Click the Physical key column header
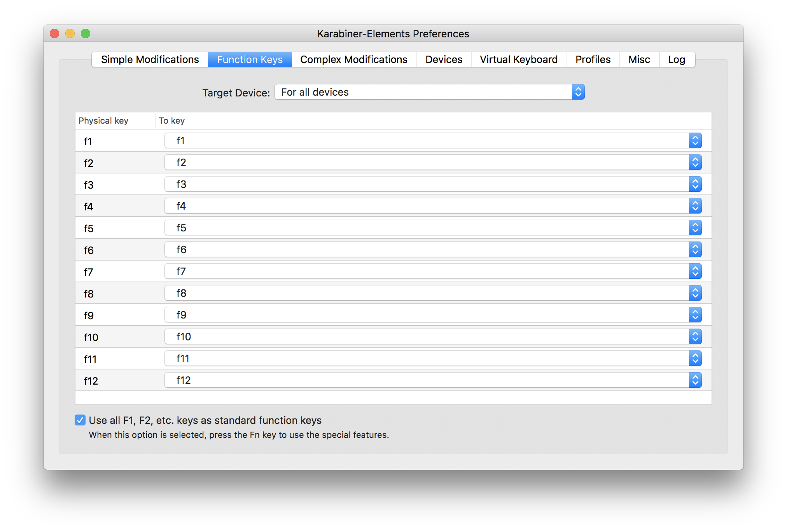 [x=103, y=121]
